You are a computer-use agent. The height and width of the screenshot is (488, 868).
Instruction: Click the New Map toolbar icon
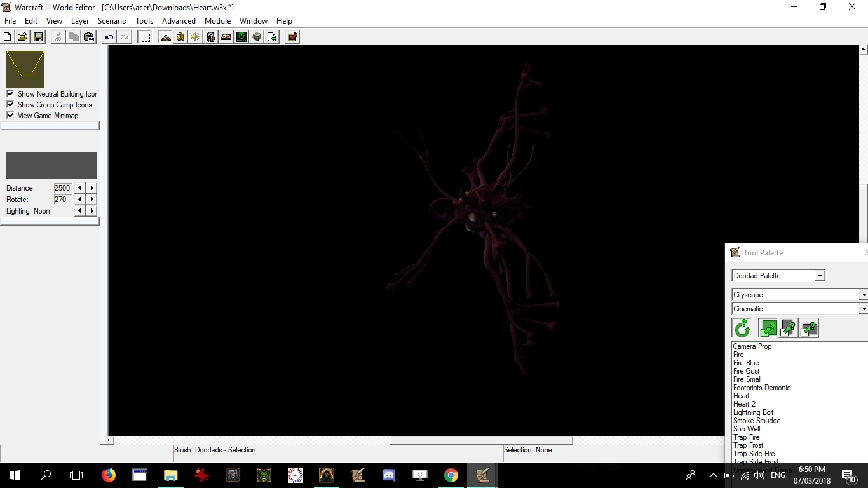(8, 37)
